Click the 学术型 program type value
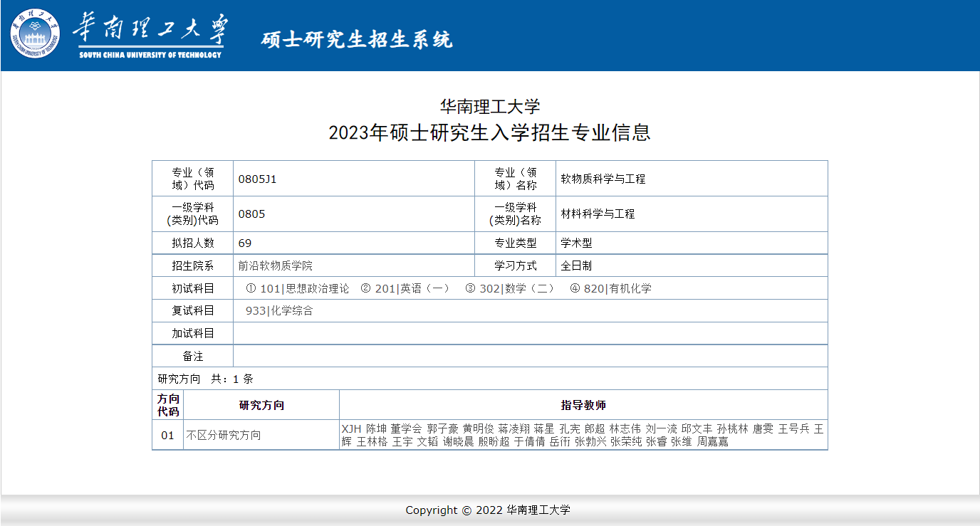The width and height of the screenshot is (980, 526). click(576, 243)
